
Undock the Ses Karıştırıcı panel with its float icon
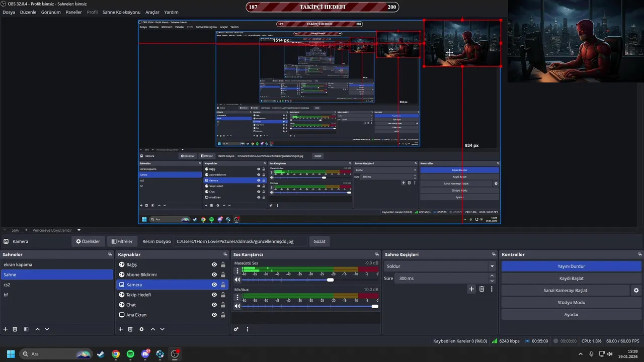coord(377,254)
